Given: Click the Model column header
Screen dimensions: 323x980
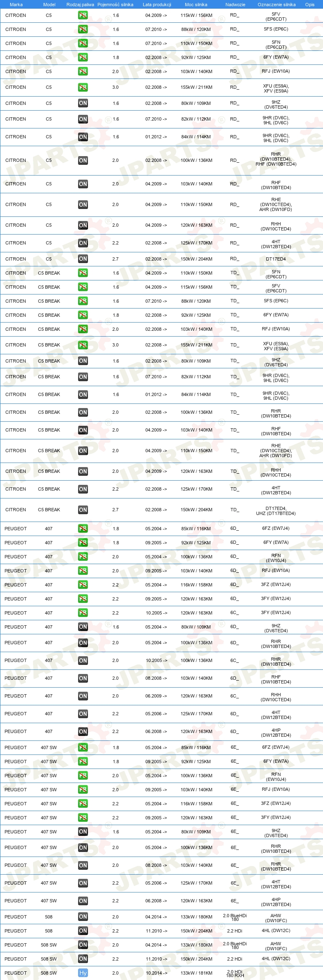Looking at the screenshot, I should [49, 5].
